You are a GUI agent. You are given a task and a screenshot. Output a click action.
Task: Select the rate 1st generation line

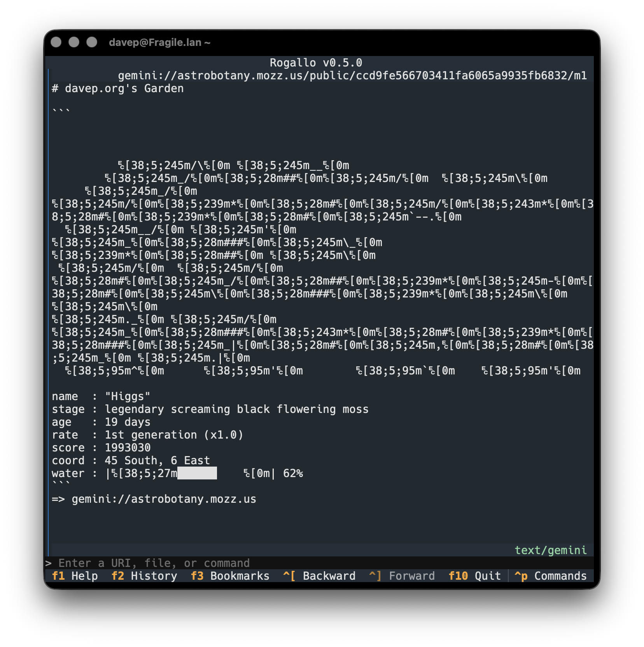tap(147, 435)
